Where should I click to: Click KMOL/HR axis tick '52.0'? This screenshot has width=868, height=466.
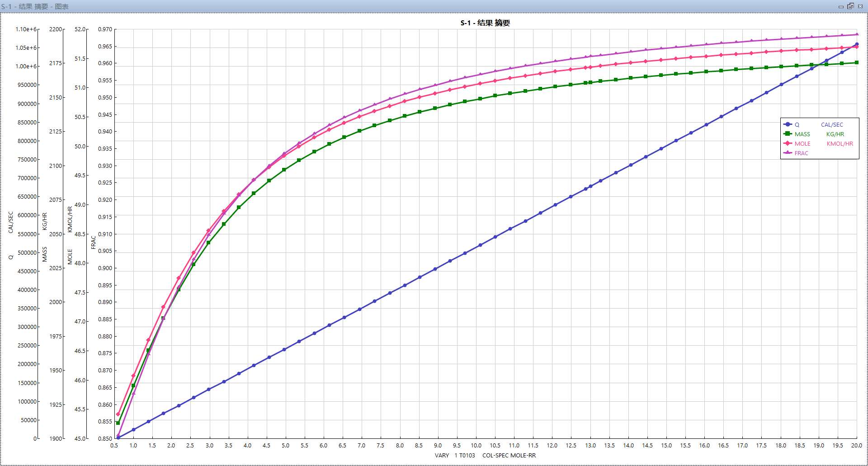[80, 29]
